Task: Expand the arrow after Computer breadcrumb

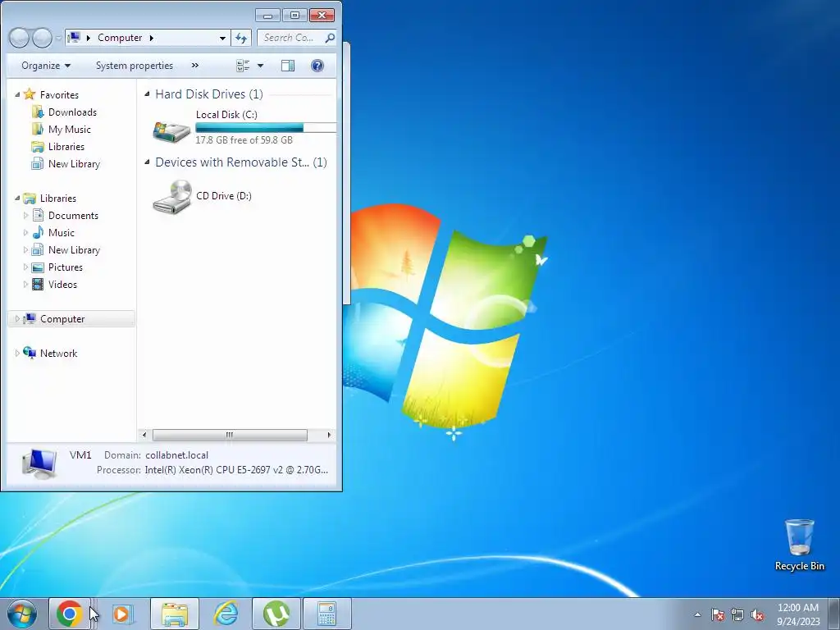Action: 152,38
